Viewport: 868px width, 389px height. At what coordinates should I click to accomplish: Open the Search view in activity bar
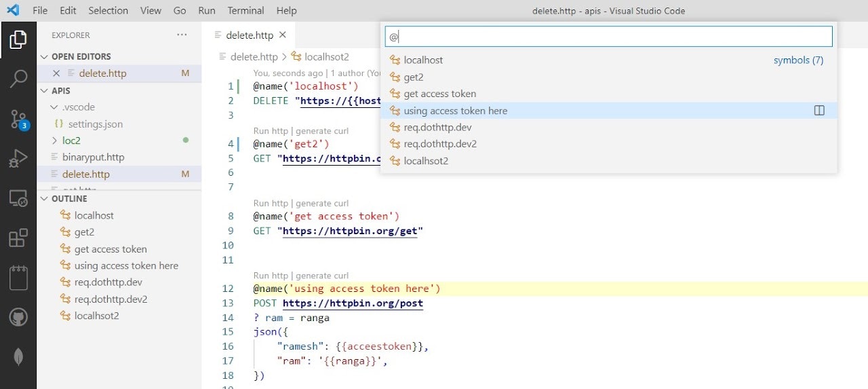[18, 79]
